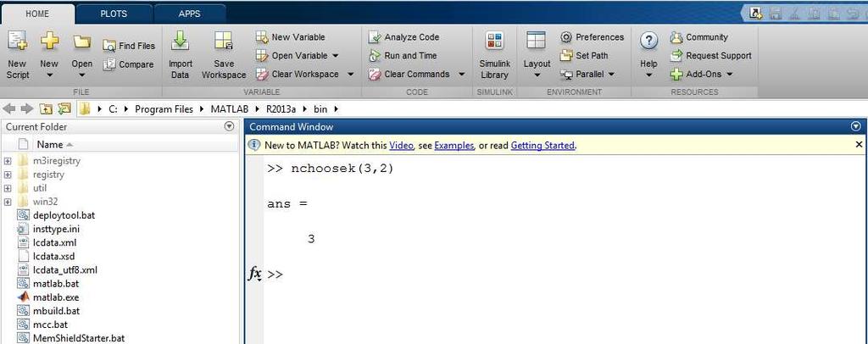Click Request Support
This screenshot has width=868, height=344.
click(711, 55)
